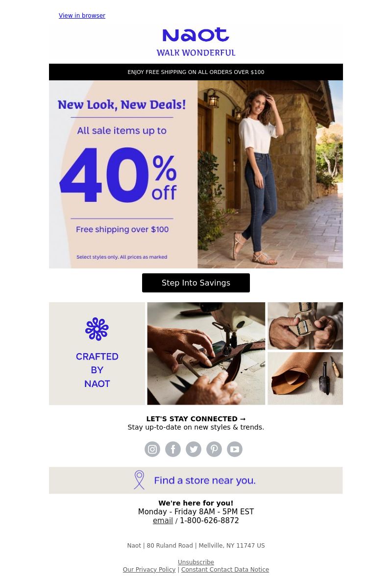Open Constant Contact Data Notice link
The image size is (392, 578).
225,570
